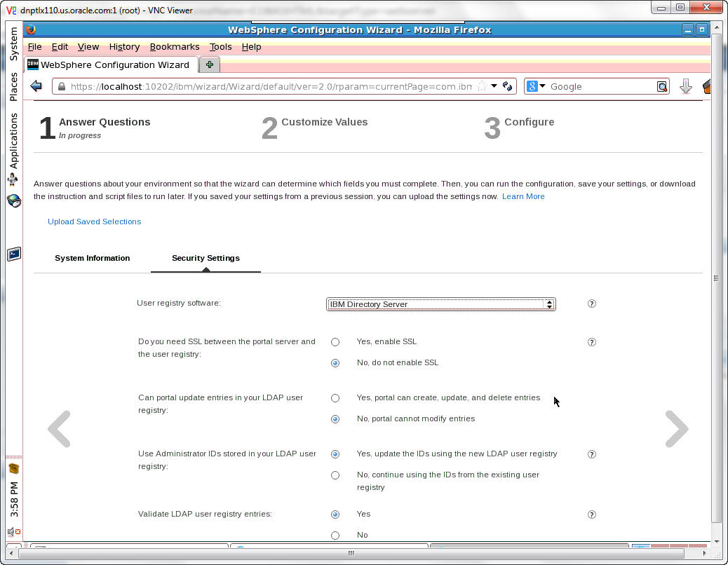Open the Google search engine selector
This screenshot has width=728, height=565.
tap(537, 86)
